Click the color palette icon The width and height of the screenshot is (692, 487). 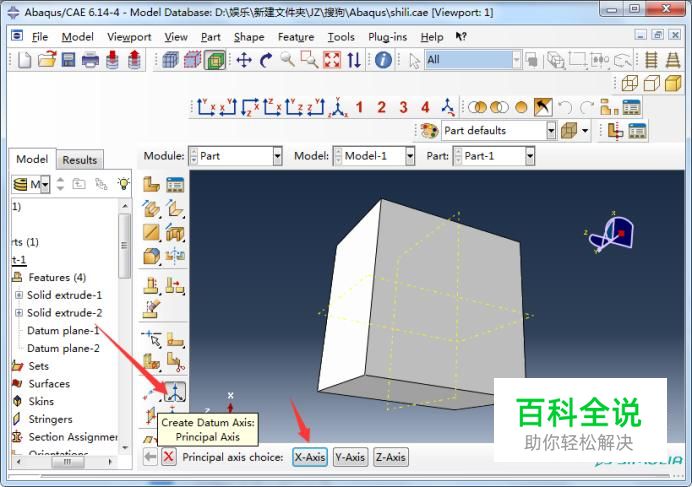(x=429, y=131)
